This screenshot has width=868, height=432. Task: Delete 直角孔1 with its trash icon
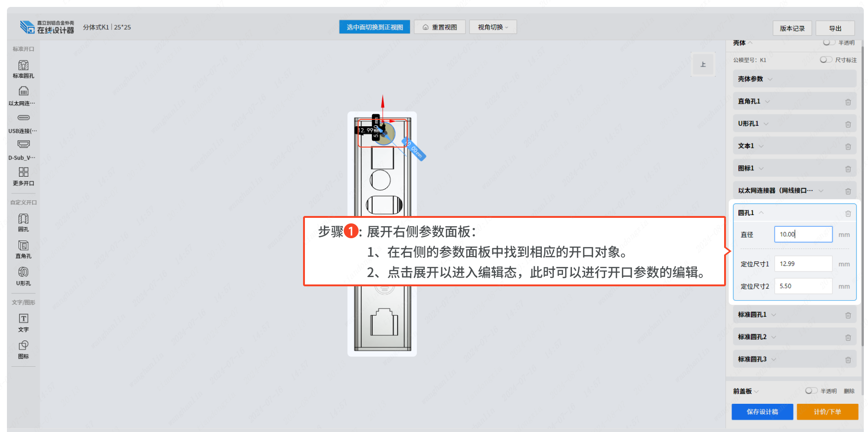pyautogui.click(x=848, y=102)
